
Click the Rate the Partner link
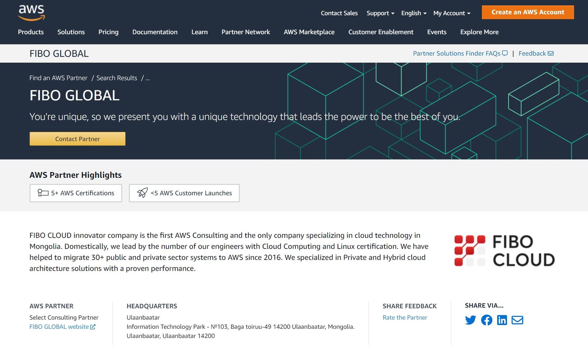click(x=405, y=318)
